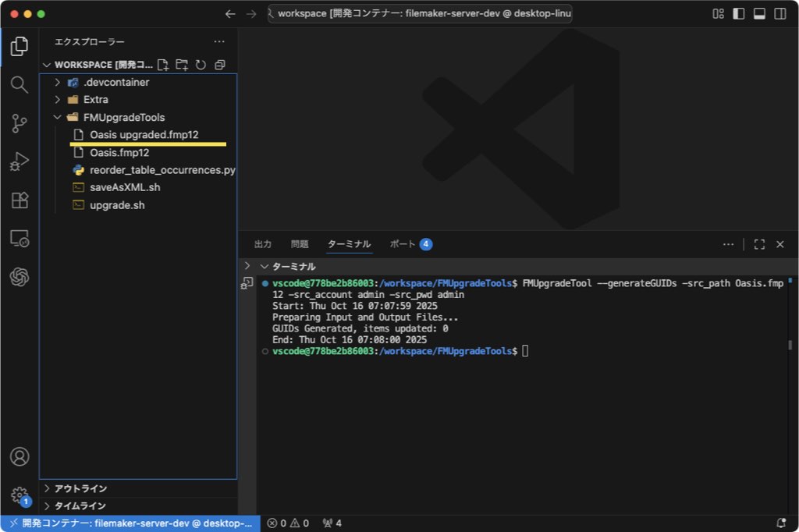Click the terminal panel scrollbar

point(790,345)
